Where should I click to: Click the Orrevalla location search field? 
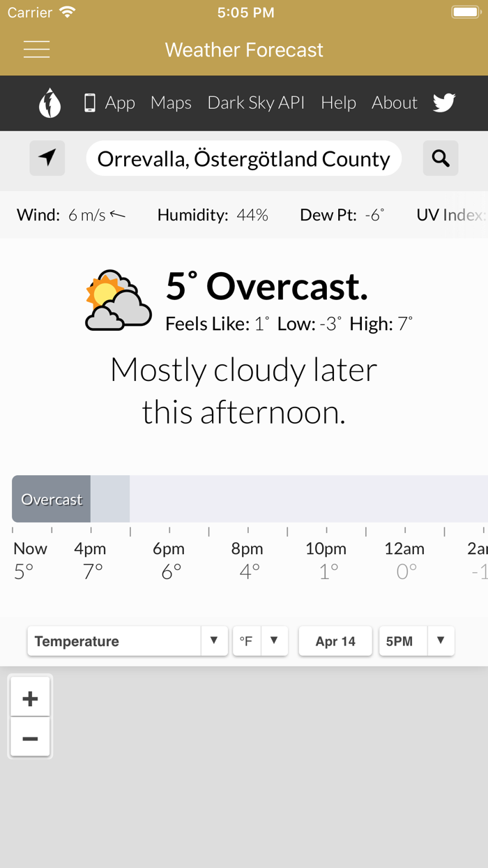(243, 158)
